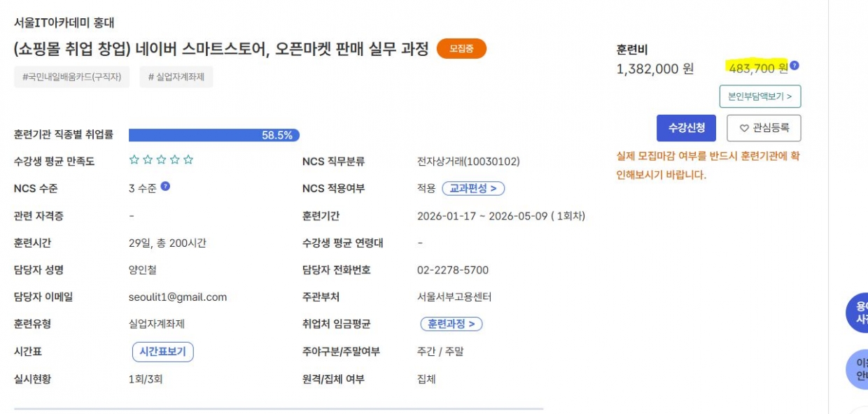Expand the 훈련과정 wage details

(451, 324)
